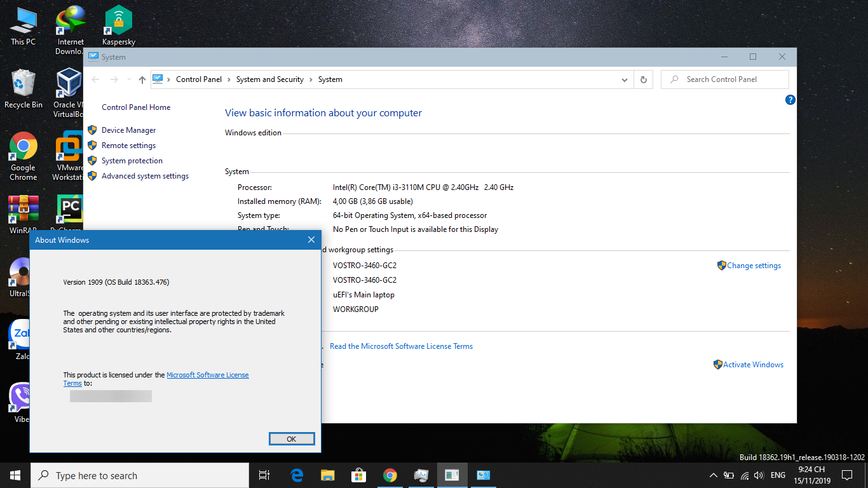This screenshot has width=868, height=488.
Task: Select the Control Panel breadcrumb
Action: [x=199, y=79]
